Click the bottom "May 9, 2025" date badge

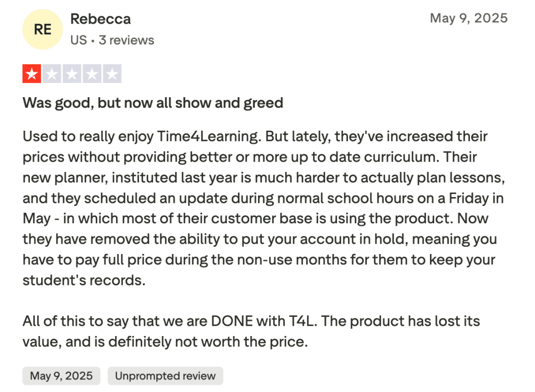61,376
